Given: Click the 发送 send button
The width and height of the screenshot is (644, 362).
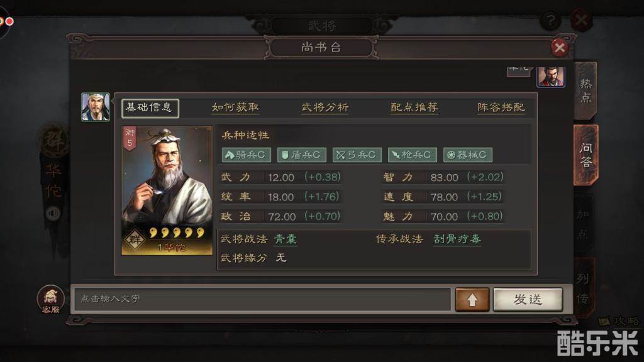Looking at the screenshot, I should 528,300.
